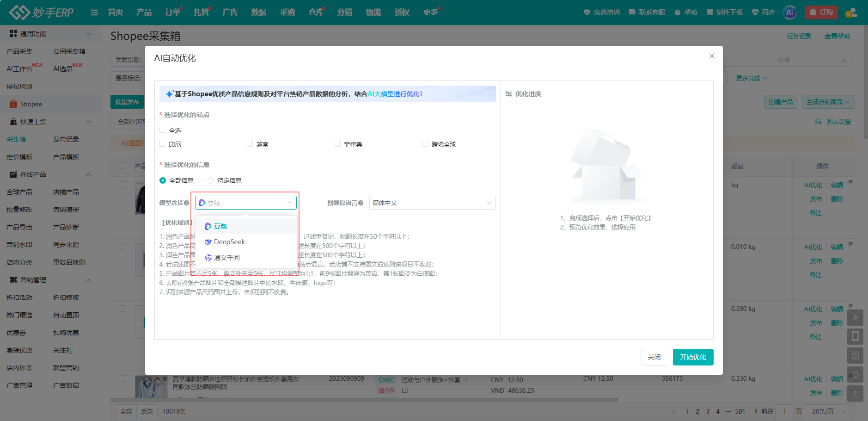The image size is (868, 421).
Task: Open 联系客服 in header
Action: (x=647, y=12)
